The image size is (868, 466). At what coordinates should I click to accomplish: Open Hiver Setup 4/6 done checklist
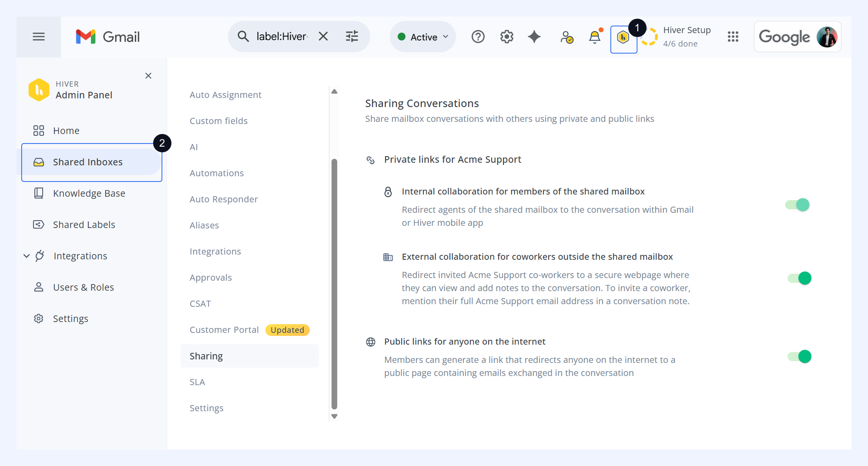(687, 37)
